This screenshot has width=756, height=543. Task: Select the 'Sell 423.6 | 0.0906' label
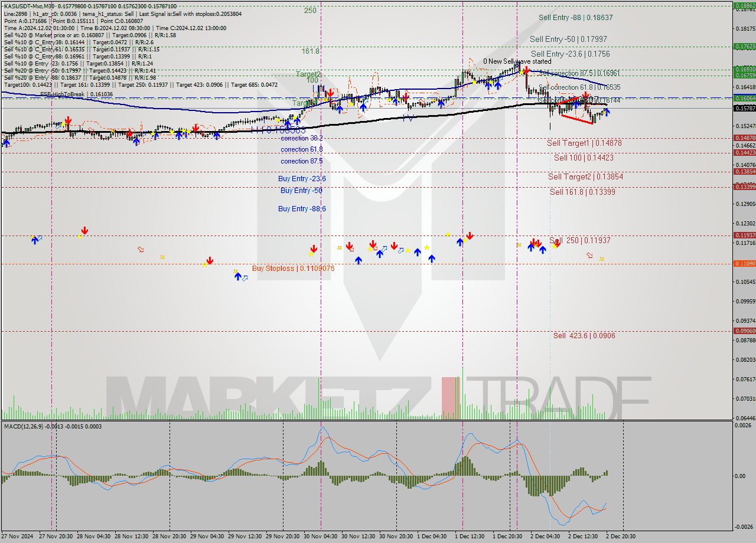pos(584,335)
